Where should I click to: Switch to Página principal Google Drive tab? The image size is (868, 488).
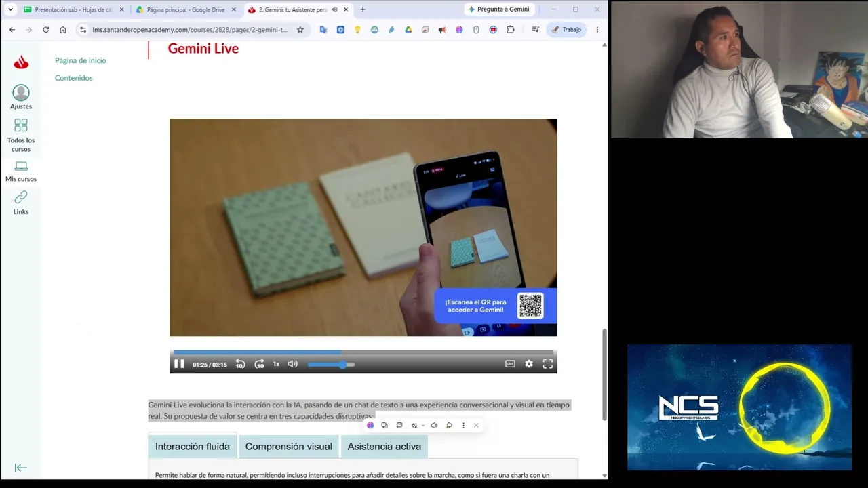click(x=186, y=9)
